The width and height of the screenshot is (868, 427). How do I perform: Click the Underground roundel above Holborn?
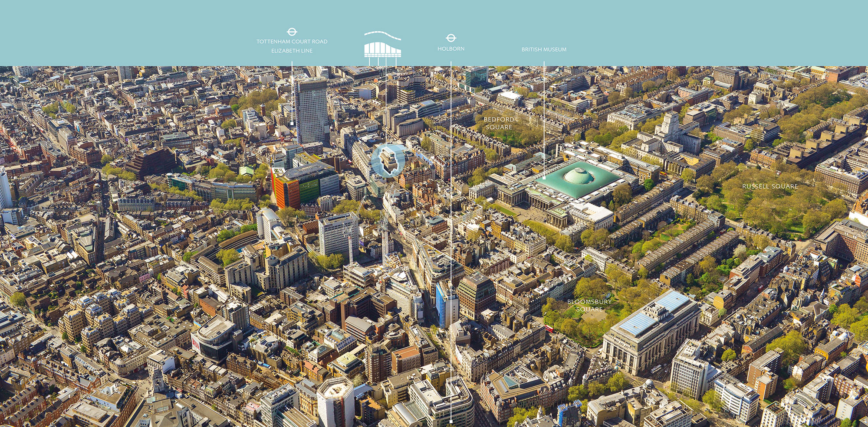pos(451,38)
